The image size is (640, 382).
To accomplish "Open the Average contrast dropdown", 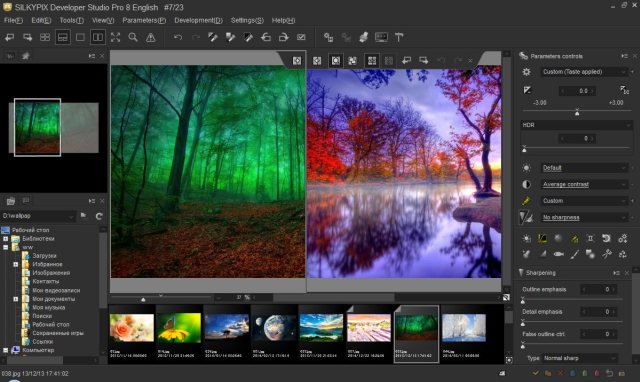I will point(584,184).
